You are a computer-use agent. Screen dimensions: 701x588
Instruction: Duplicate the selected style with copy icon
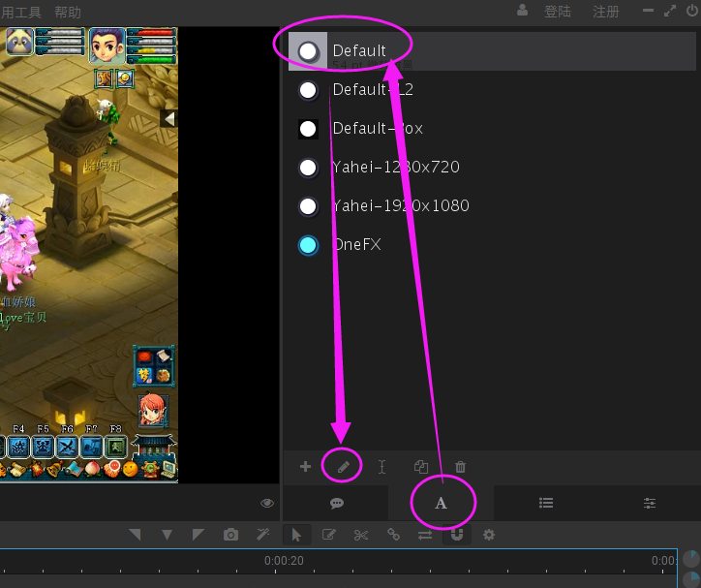420,467
